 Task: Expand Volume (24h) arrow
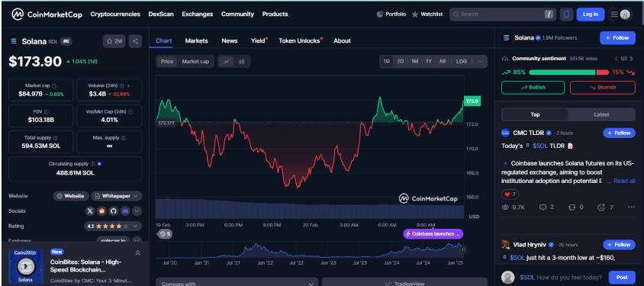pyautogui.click(x=128, y=86)
